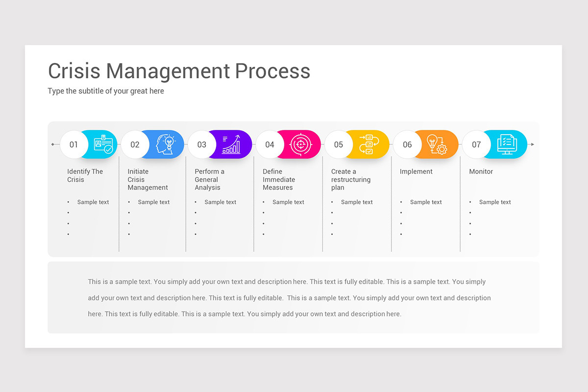Click the ID card icon in step 01

click(103, 145)
